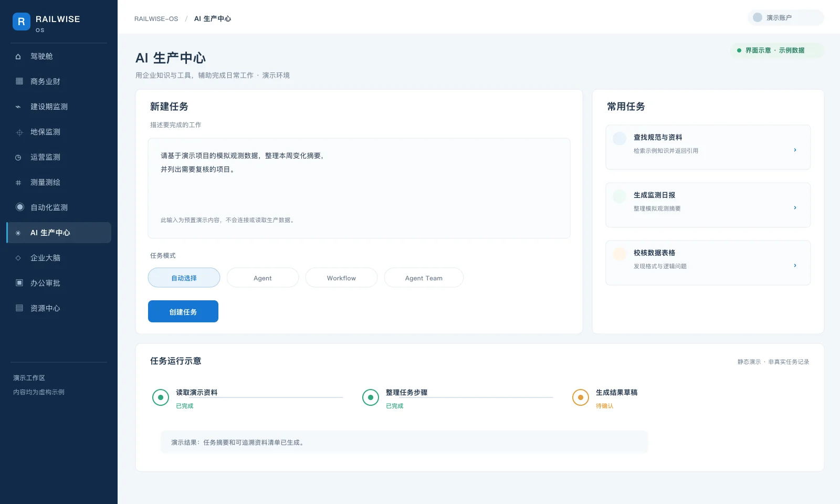Click the 演示结果 result message box

click(x=404, y=442)
